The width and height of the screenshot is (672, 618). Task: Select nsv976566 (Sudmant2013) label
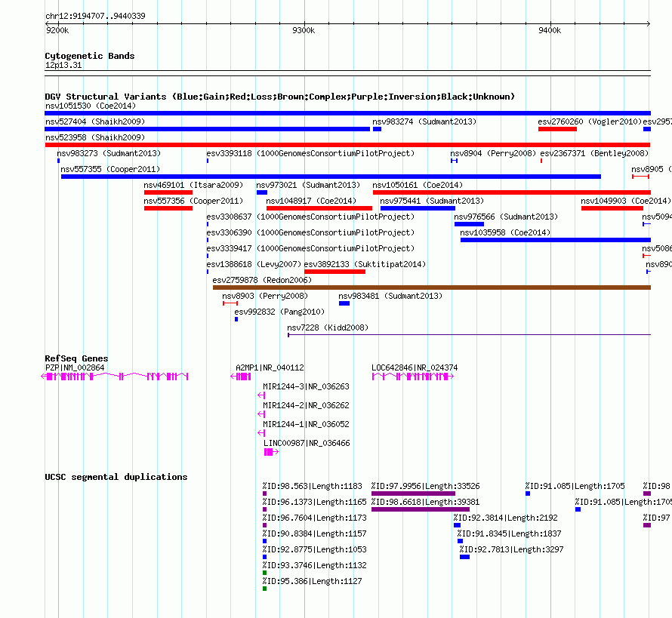pyautogui.click(x=506, y=217)
